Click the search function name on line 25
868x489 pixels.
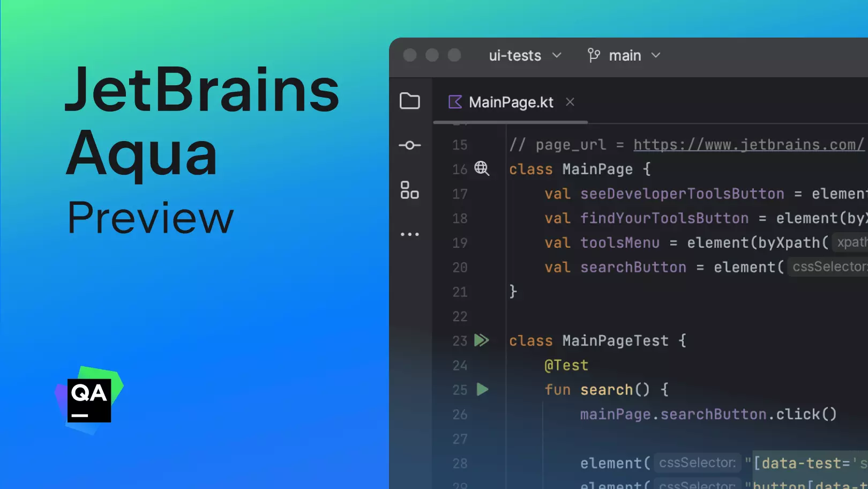tap(607, 390)
